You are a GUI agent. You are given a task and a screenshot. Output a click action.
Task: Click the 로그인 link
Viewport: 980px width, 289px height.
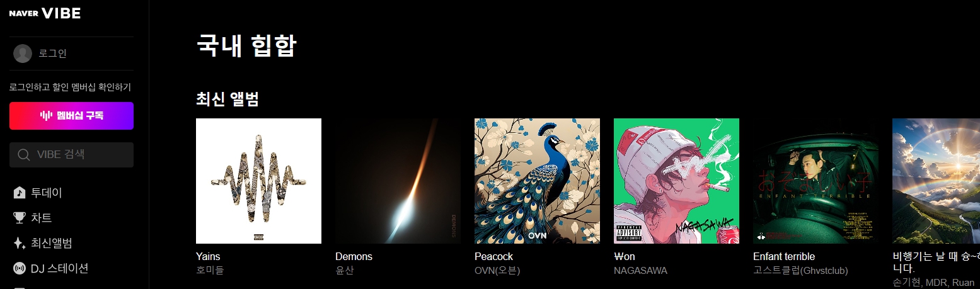pyautogui.click(x=53, y=54)
